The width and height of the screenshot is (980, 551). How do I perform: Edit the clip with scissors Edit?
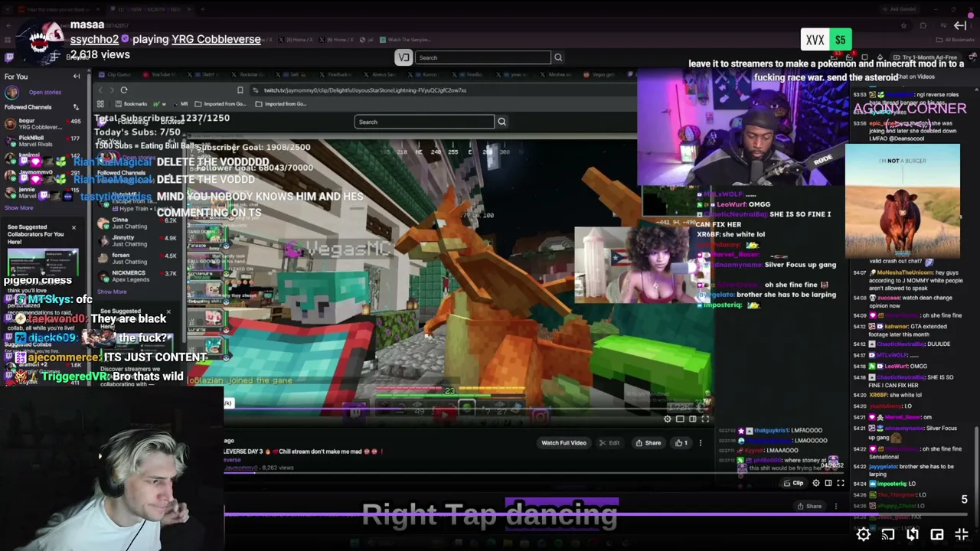pyautogui.click(x=609, y=442)
